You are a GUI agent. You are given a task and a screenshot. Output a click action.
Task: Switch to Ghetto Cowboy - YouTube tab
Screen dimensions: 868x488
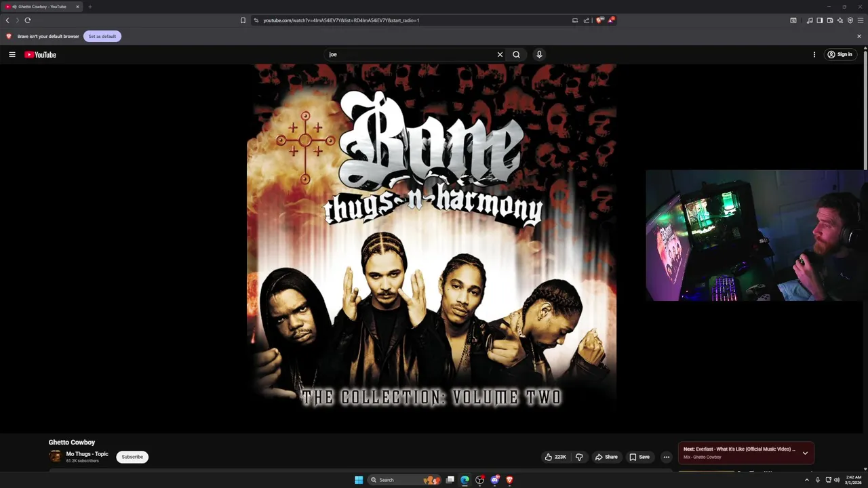click(42, 7)
